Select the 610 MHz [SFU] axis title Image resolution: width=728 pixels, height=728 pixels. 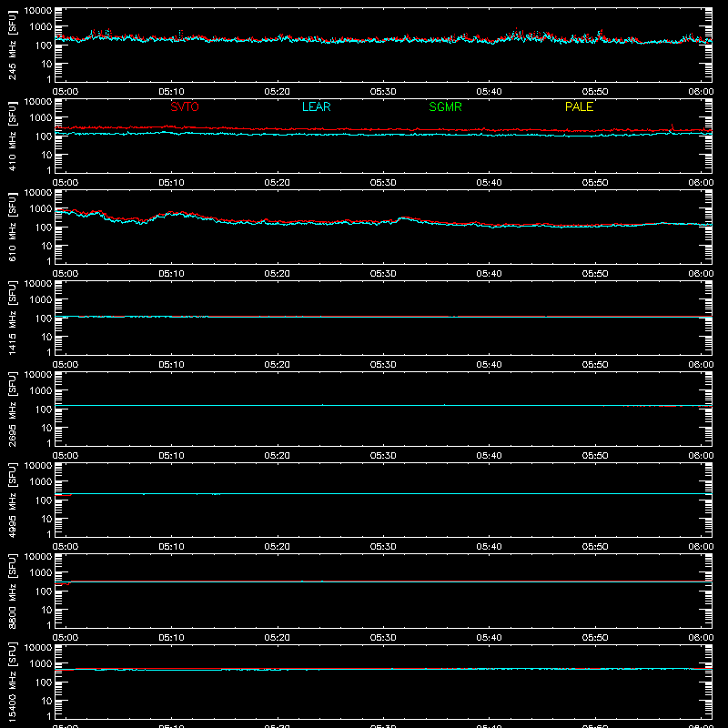[x=12, y=227]
